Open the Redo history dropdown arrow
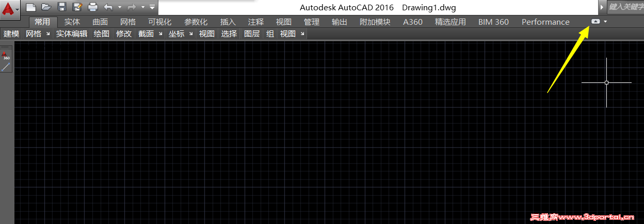Screen dimensions: 644x224 [143, 7]
